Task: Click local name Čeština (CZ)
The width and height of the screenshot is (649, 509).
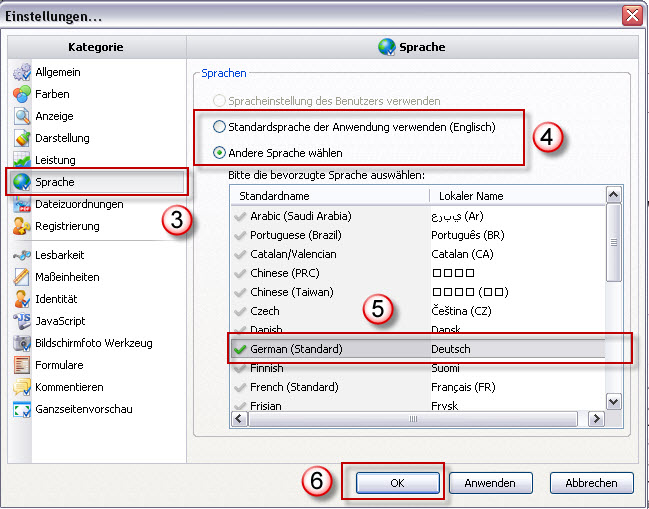Action: (461, 311)
